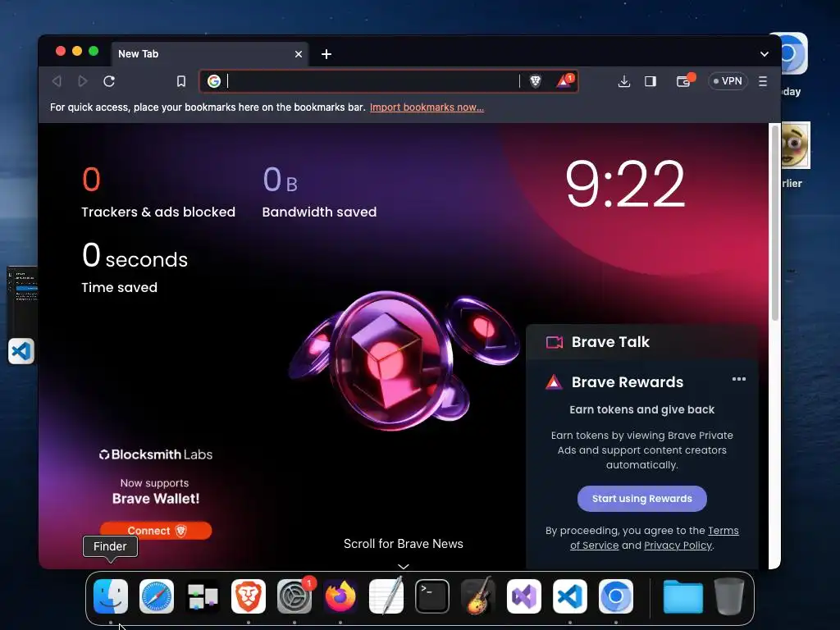Open the Google search engine icon
840x630 pixels.
pos(214,81)
